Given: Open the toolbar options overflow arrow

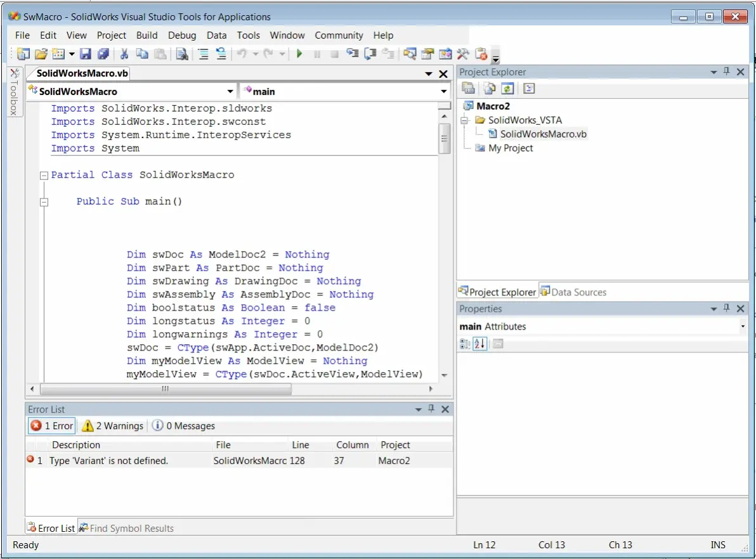Looking at the screenshot, I should 495,58.
